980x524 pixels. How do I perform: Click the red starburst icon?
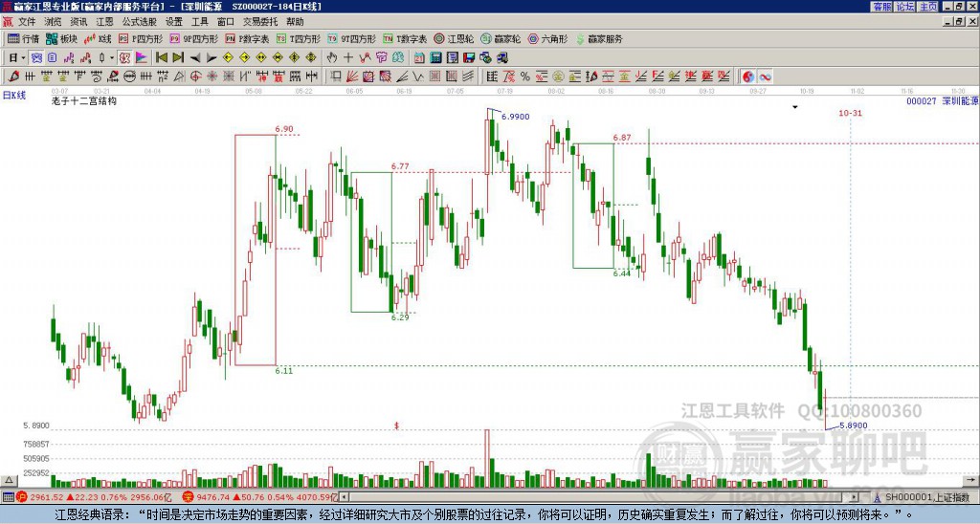tap(212, 76)
